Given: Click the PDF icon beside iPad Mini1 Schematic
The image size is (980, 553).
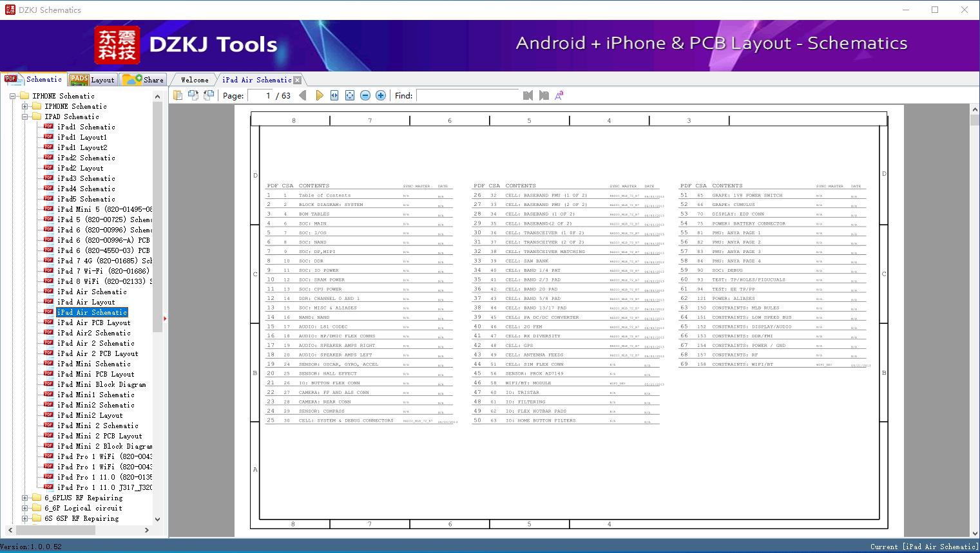Looking at the screenshot, I should (48, 395).
